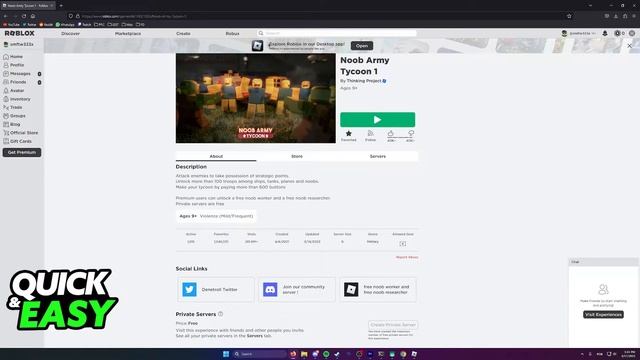Screen dimensions: 640x360
Task: Bookmark the page with star icon
Action: click(569, 16)
